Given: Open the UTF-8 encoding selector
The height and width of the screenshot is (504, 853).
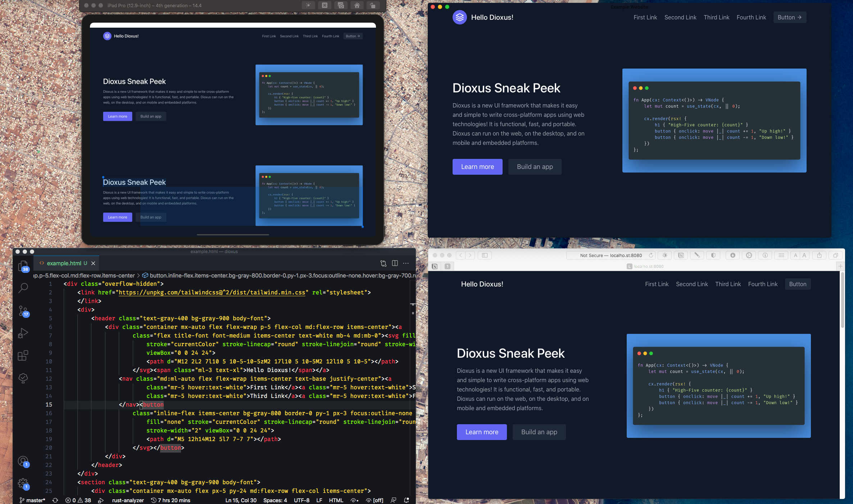Looking at the screenshot, I should (302, 500).
